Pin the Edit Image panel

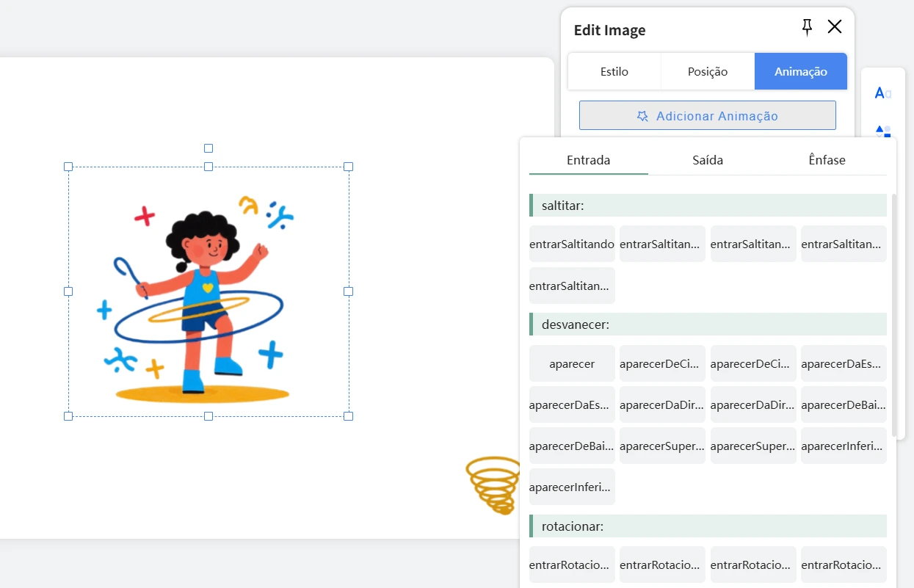tap(807, 28)
